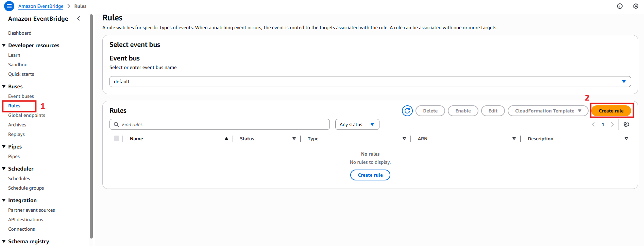This screenshot has width=644, height=246.
Task: Collapse the EventBridge side navigation chevron
Action: [x=79, y=18]
